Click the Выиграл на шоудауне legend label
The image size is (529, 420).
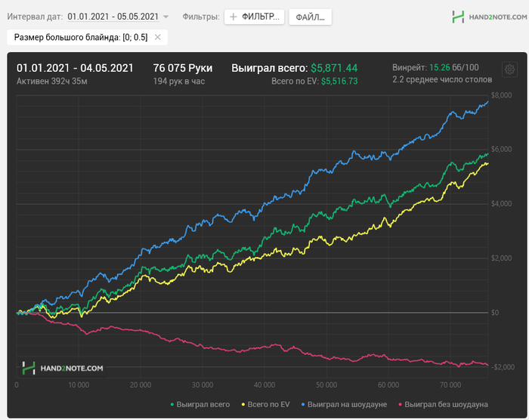click(x=347, y=404)
